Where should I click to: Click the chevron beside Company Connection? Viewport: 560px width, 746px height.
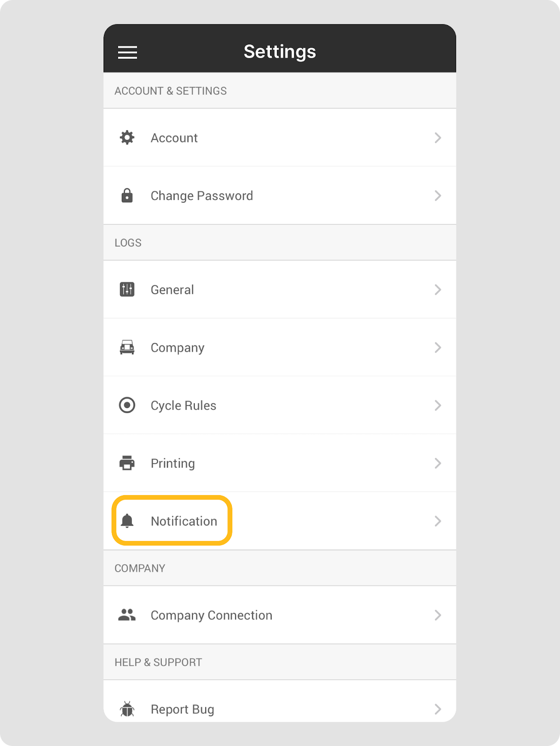(x=437, y=615)
